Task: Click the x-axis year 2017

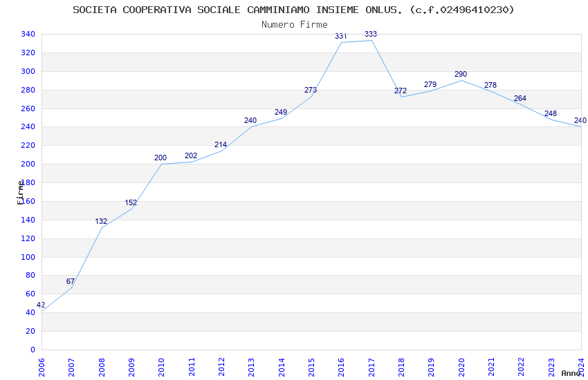Action: (x=371, y=367)
